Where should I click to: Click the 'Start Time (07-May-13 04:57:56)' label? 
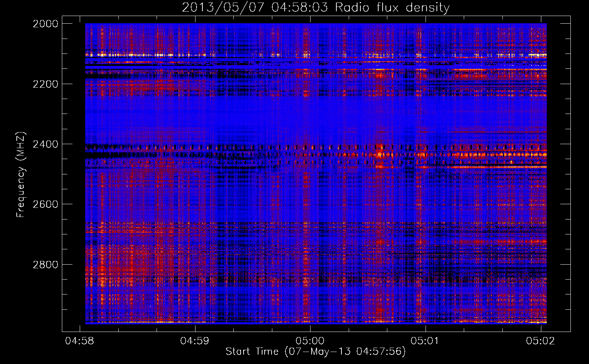coord(316,352)
